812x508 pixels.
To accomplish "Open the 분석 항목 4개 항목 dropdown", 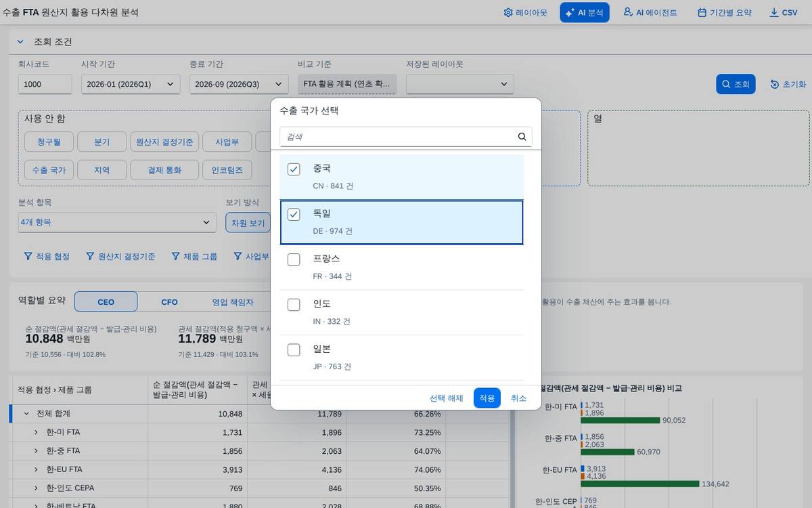I will click(116, 222).
